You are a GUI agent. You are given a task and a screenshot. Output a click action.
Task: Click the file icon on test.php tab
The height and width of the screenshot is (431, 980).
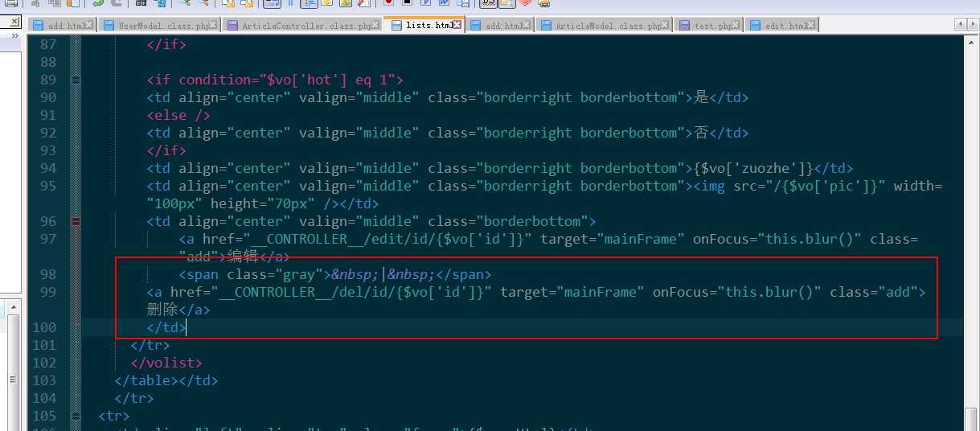click(684, 26)
